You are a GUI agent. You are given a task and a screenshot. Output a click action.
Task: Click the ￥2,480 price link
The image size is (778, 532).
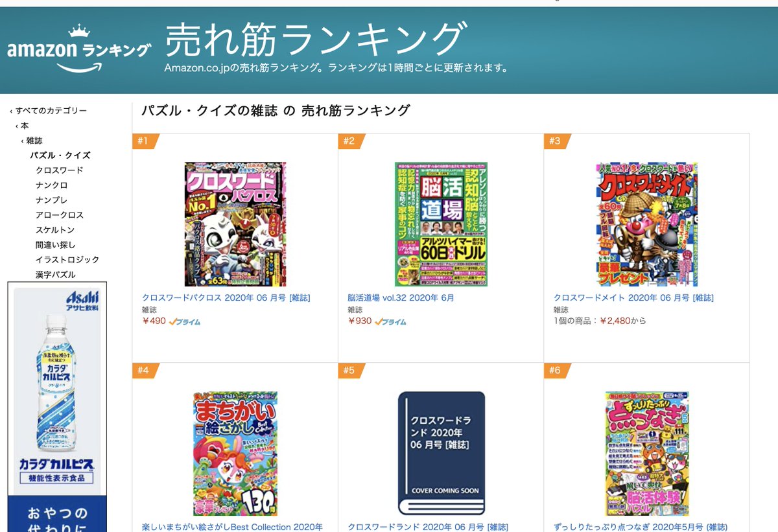[615, 321]
